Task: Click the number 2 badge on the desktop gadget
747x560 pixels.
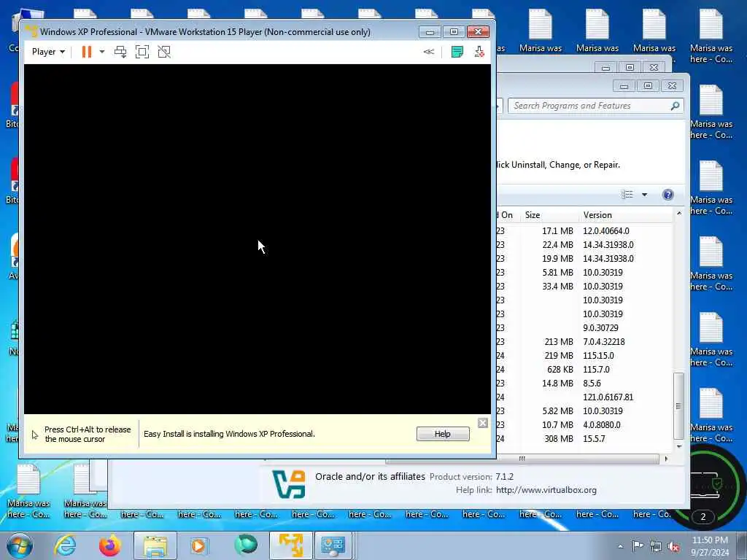Action: (x=703, y=517)
